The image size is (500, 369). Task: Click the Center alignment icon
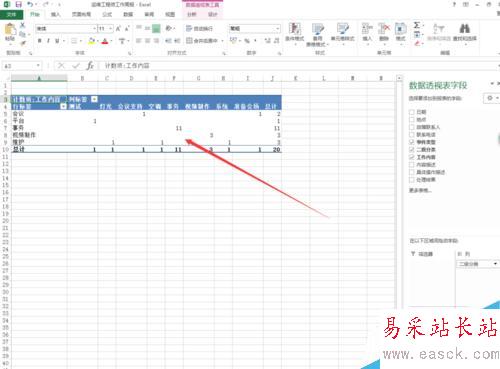pos(147,41)
